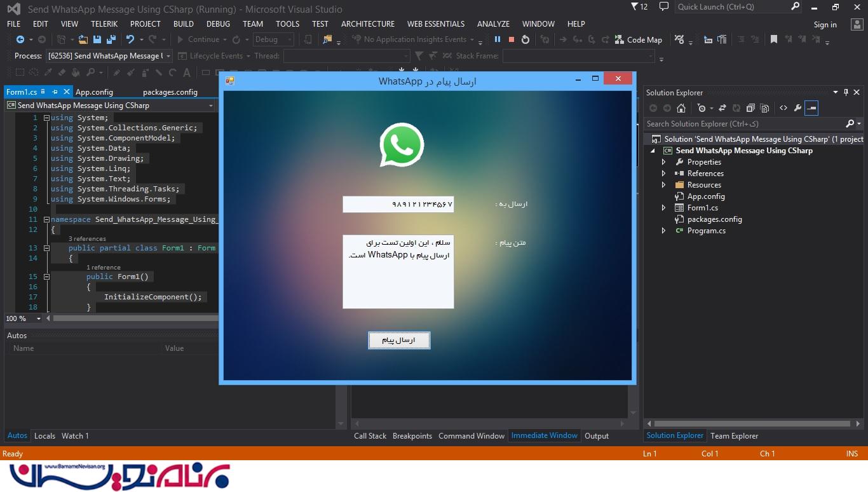Pause debugging with the Break All icon

(498, 39)
